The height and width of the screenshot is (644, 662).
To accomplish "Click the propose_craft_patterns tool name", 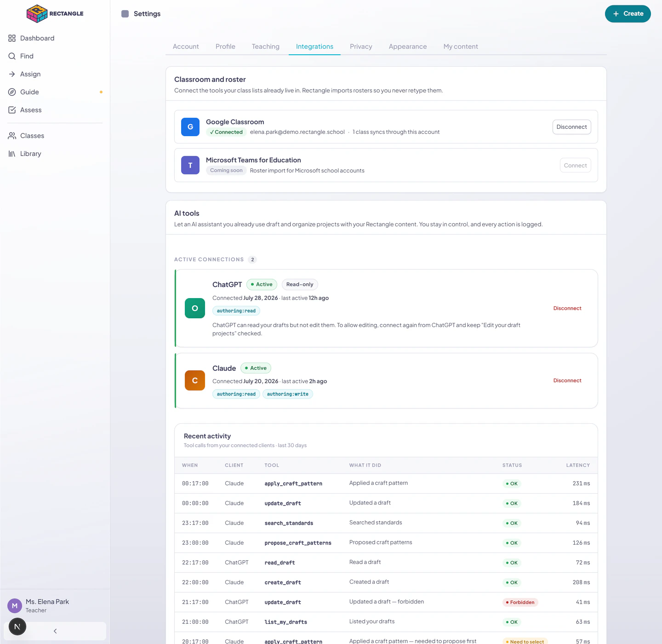I will click(298, 543).
